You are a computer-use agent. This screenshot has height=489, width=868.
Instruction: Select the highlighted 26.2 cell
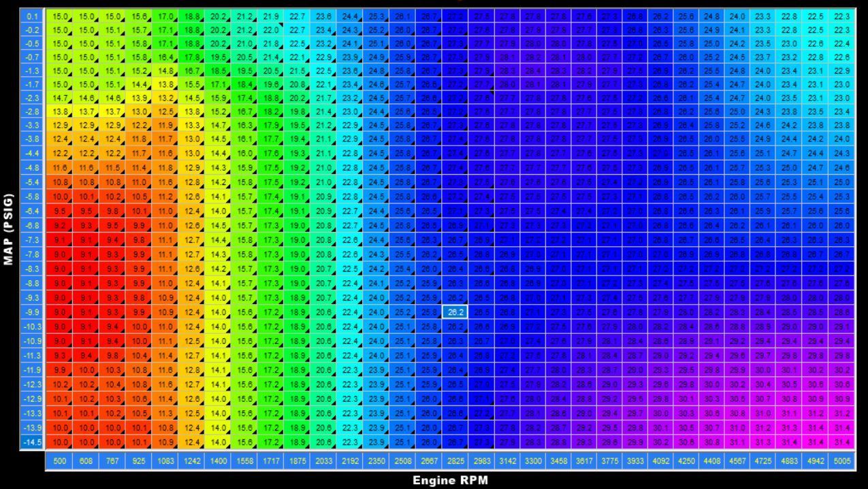tap(454, 312)
